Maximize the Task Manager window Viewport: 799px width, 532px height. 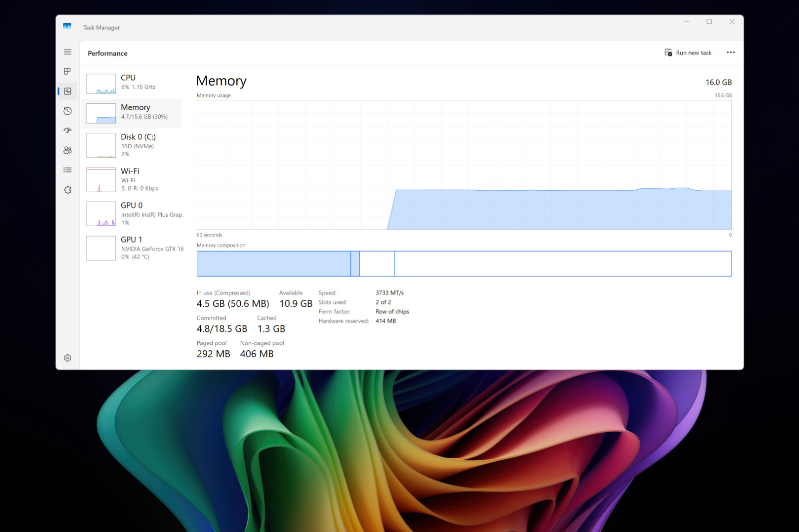coord(709,22)
